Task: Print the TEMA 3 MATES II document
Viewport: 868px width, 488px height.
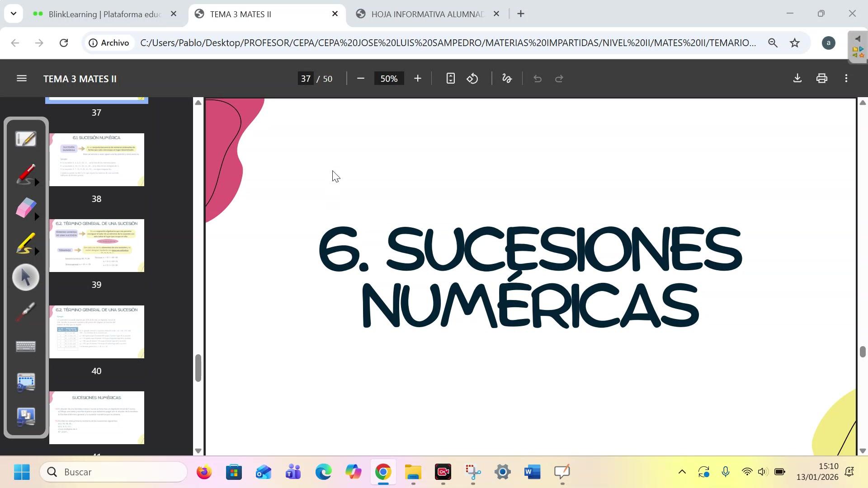Action: 821,78
